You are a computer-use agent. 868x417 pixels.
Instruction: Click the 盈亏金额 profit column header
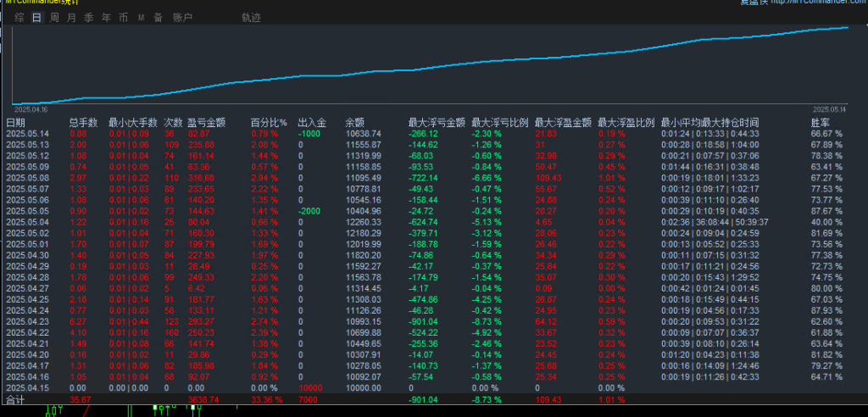206,122
